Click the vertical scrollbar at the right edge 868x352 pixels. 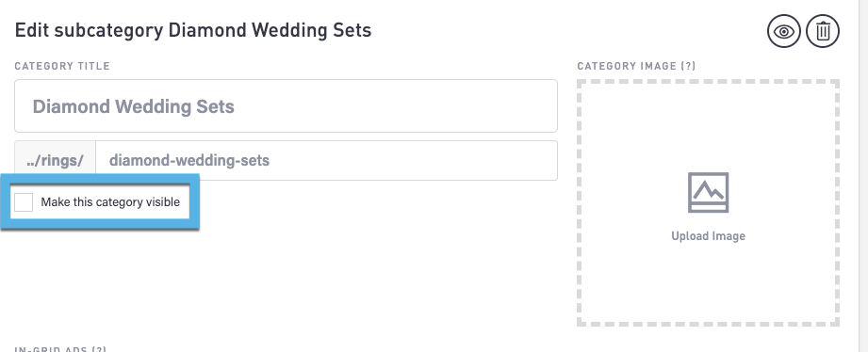(864, 176)
